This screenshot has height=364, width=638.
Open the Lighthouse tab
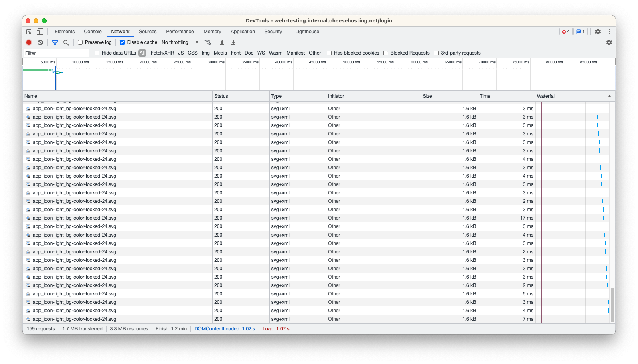click(x=307, y=32)
